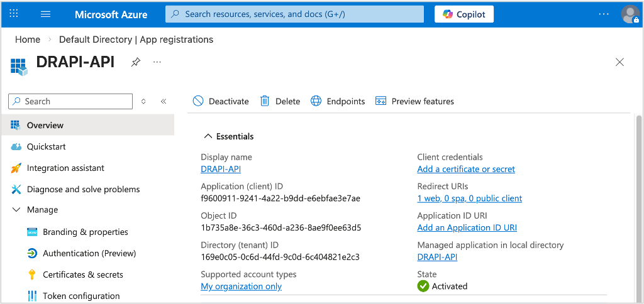The height and width of the screenshot is (304, 644).
Task: Collapse the Manage sidebar group
Action: point(16,210)
